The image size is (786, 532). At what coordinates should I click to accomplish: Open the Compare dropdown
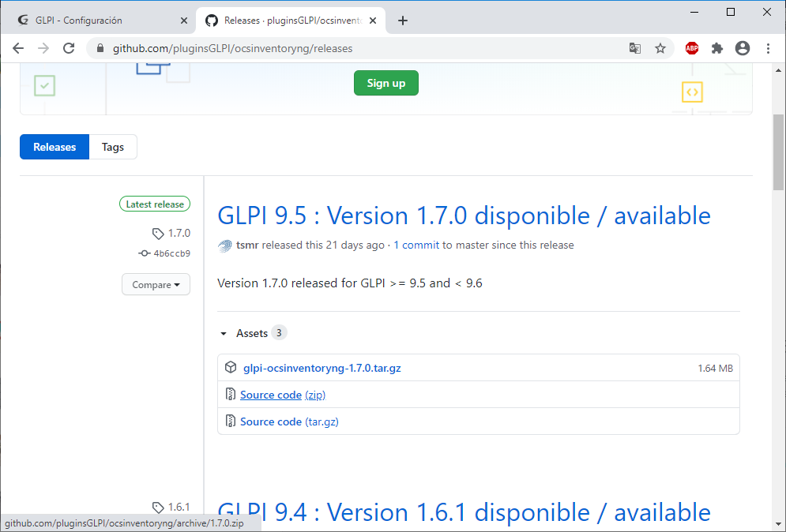[x=156, y=284]
